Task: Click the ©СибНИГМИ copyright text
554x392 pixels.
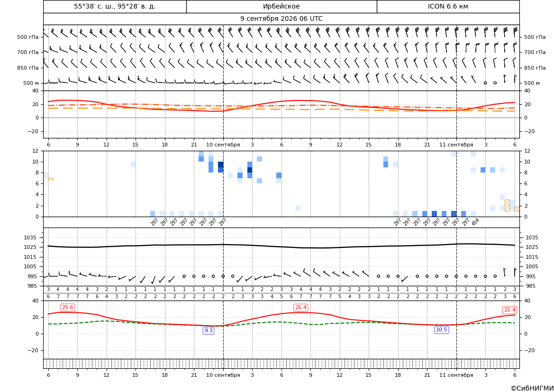Action: point(532,388)
